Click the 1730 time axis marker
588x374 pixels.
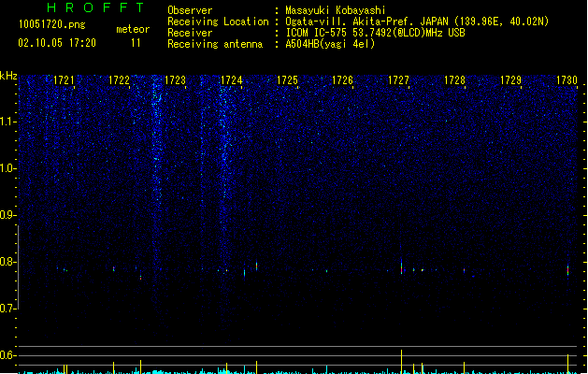point(566,80)
